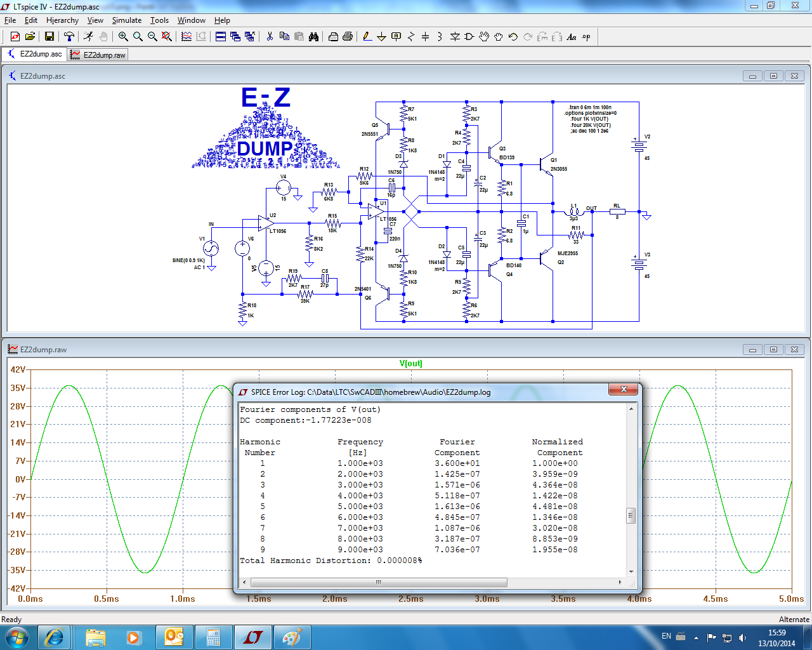Select the Move open-hand tool

point(484,37)
